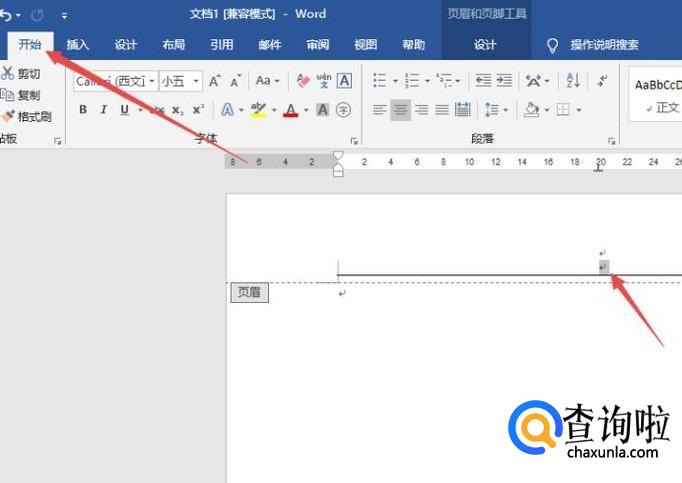Sort text with A-Z icon
682x483 pixels.
pos(573,80)
